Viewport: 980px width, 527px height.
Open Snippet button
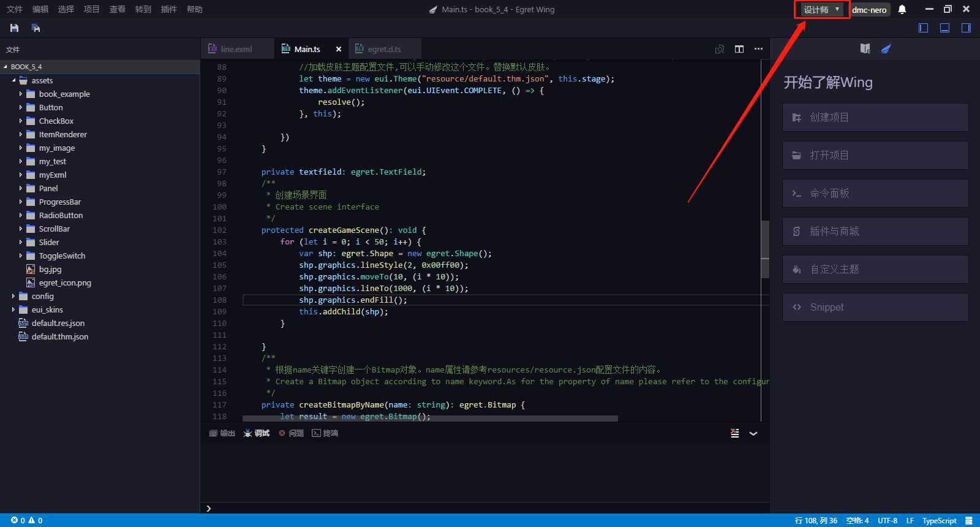(875, 307)
